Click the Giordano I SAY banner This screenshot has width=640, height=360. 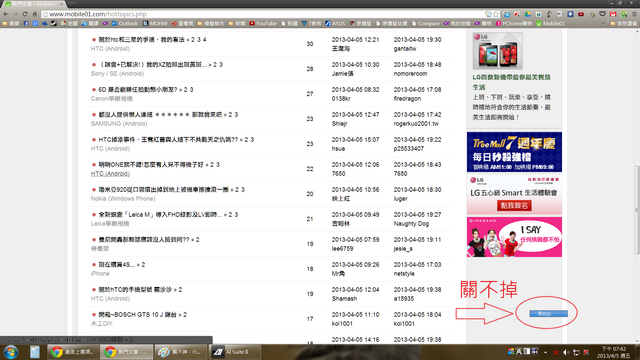coord(514,237)
